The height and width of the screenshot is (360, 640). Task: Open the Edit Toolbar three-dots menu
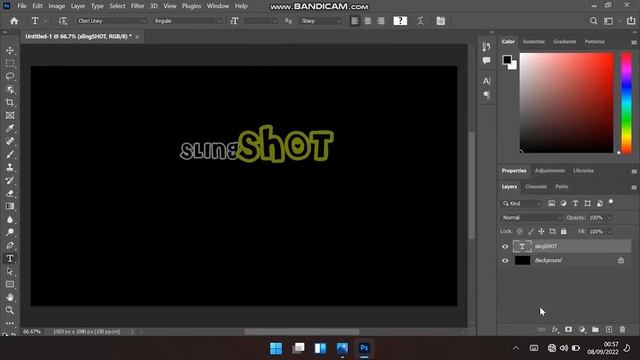[x=10, y=323]
